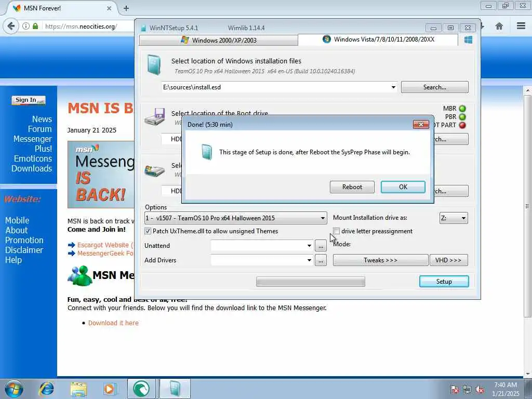Open Windows Explorer folder taskbar icon
The height and width of the screenshot is (399, 532).
[79, 389]
